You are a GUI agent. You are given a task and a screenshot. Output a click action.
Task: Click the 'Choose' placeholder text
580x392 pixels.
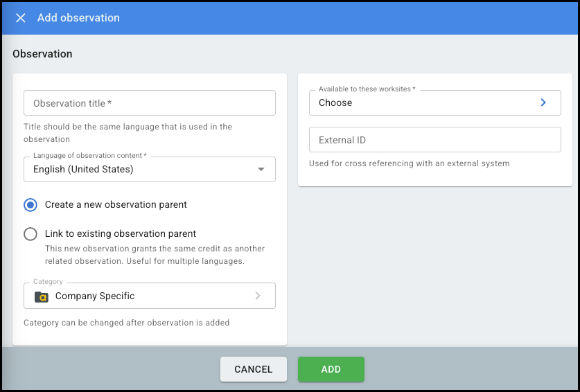[x=335, y=103]
